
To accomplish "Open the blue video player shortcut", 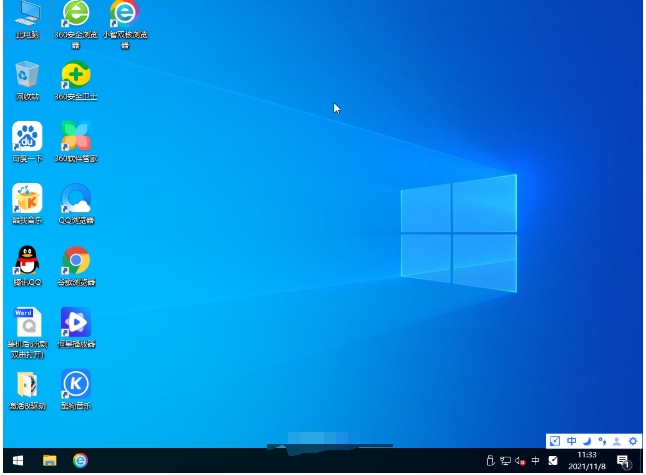I will 76,322.
